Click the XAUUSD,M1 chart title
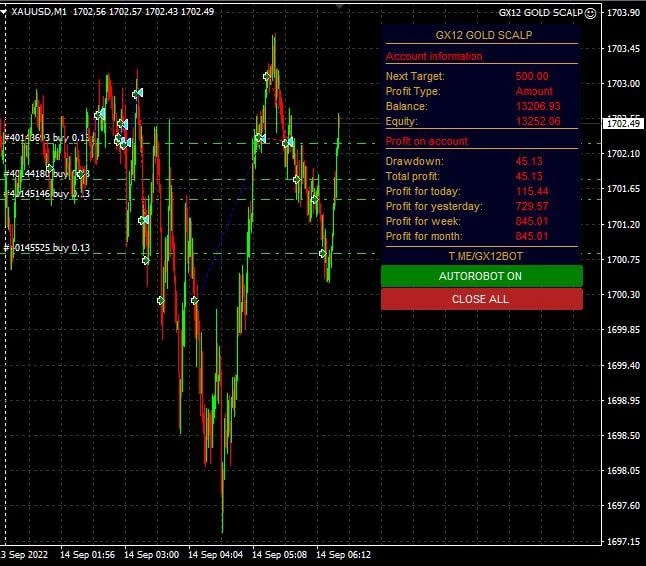Viewport: 646px width, 566px height. point(39,12)
